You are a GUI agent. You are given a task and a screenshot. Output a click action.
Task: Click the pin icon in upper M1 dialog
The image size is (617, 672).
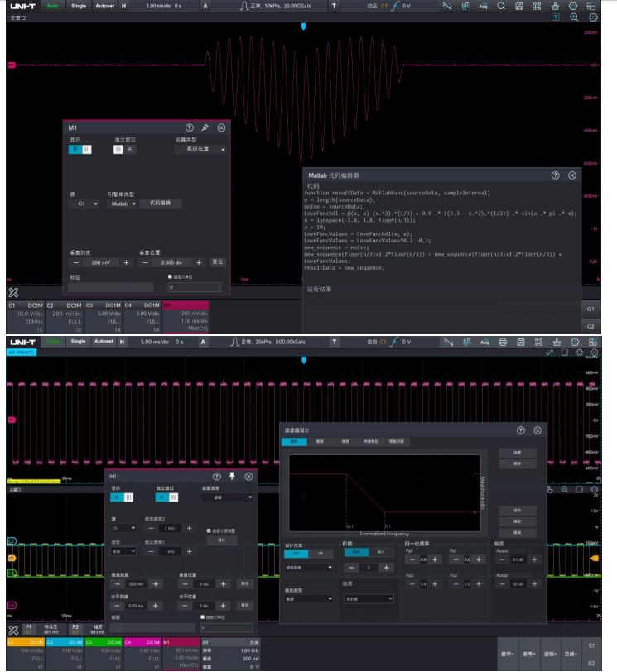tap(205, 128)
